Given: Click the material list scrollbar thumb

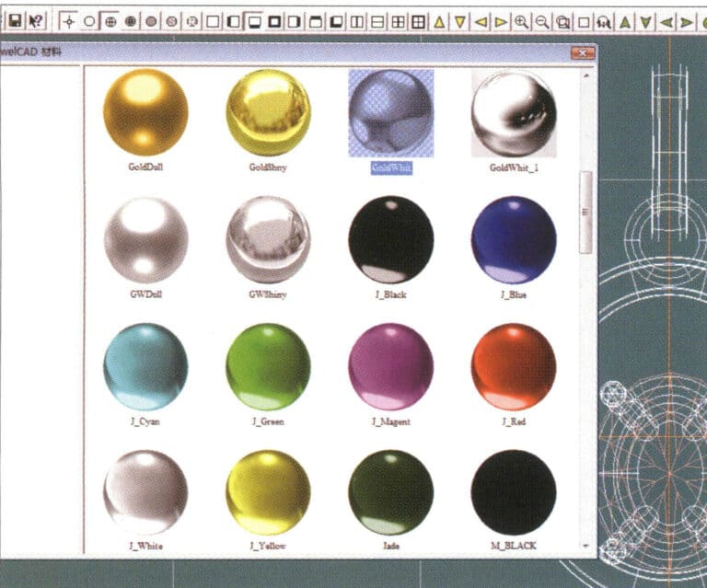Looking at the screenshot, I should [x=585, y=213].
